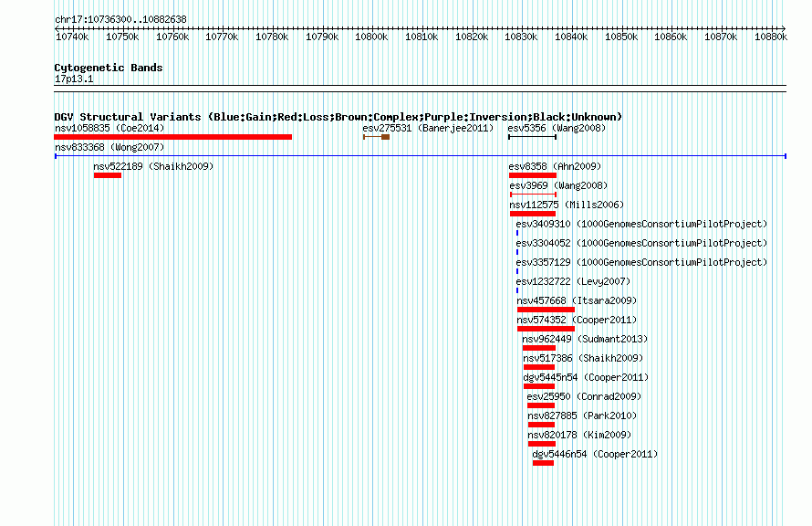Screen dimensions: 812x526
Task: Select the red nsv1058835 loss bar
Action: click(x=173, y=137)
